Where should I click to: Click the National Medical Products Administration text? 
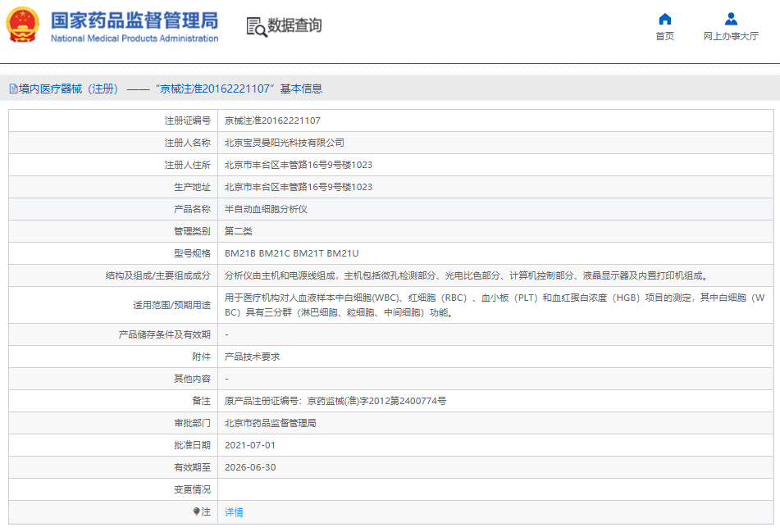pos(135,39)
